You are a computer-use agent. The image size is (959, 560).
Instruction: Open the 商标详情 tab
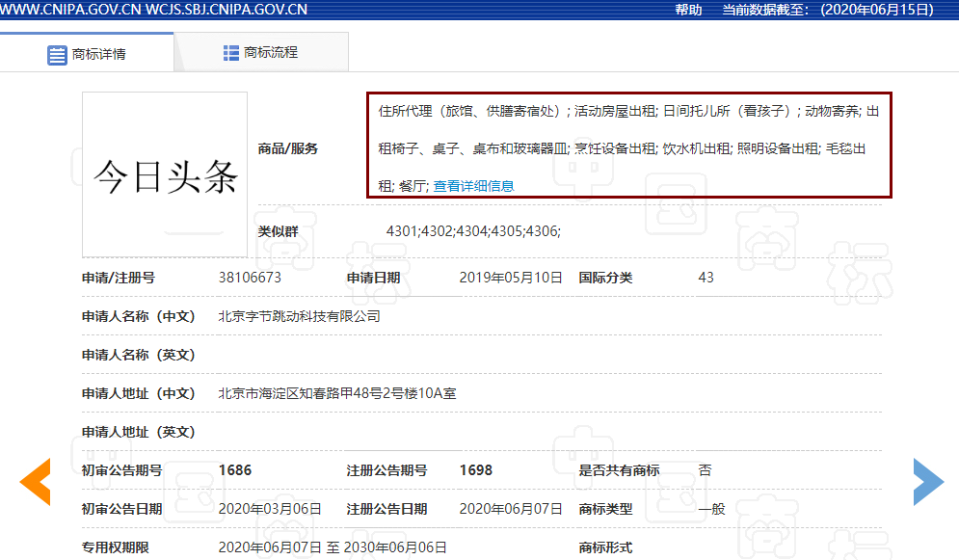(87, 54)
